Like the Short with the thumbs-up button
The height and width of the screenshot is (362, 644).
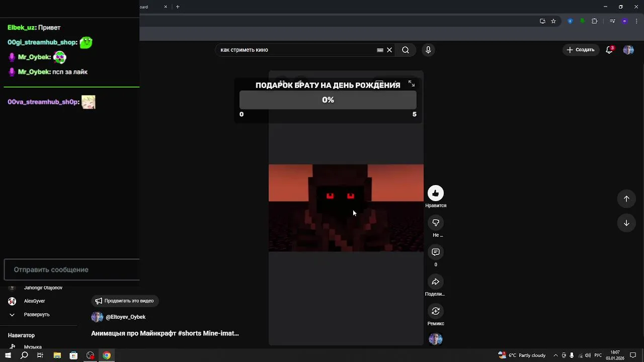(x=436, y=193)
